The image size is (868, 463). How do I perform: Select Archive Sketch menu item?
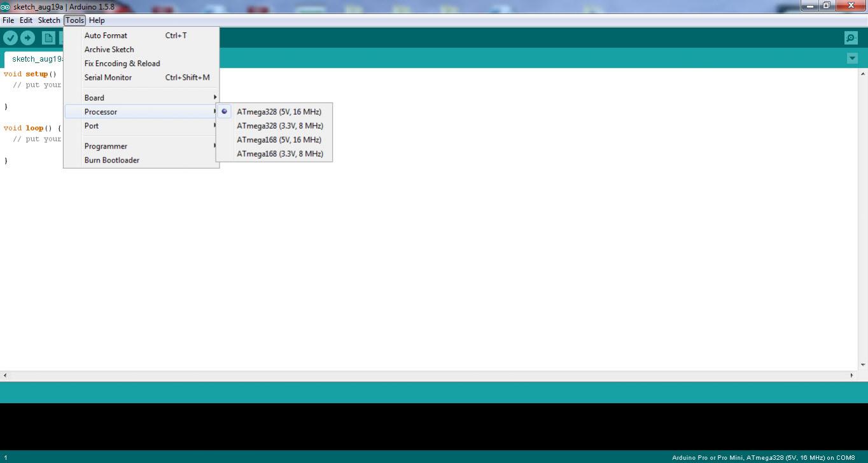[109, 50]
